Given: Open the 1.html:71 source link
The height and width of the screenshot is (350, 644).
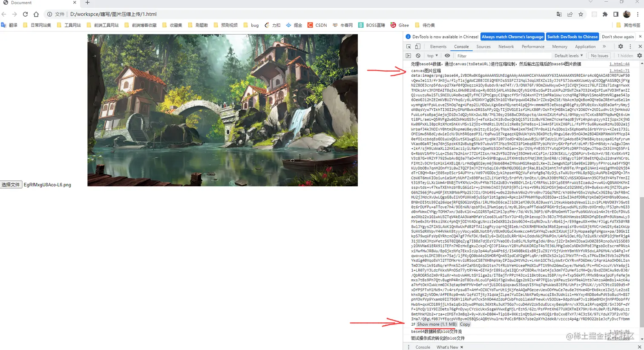Looking at the screenshot, I should pos(619,71).
